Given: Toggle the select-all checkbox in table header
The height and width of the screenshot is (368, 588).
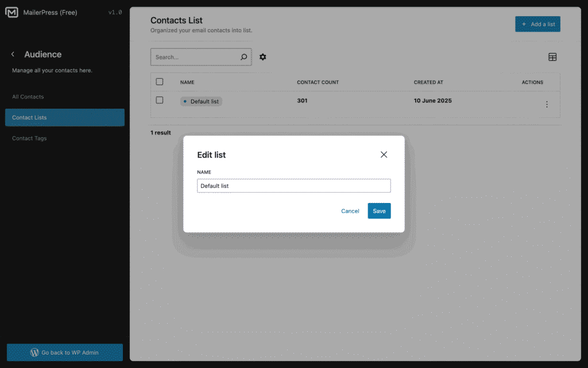Looking at the screenshot, I should point(159,81).
